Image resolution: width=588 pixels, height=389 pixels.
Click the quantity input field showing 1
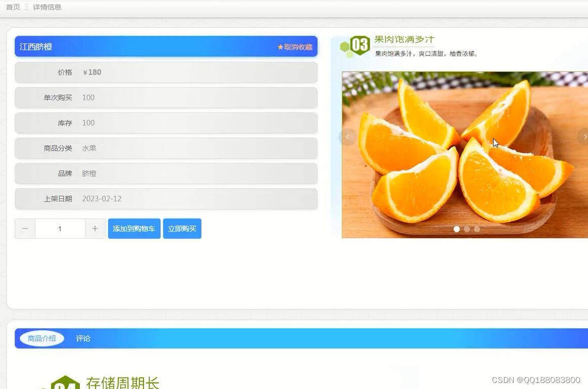coord(60,228)
